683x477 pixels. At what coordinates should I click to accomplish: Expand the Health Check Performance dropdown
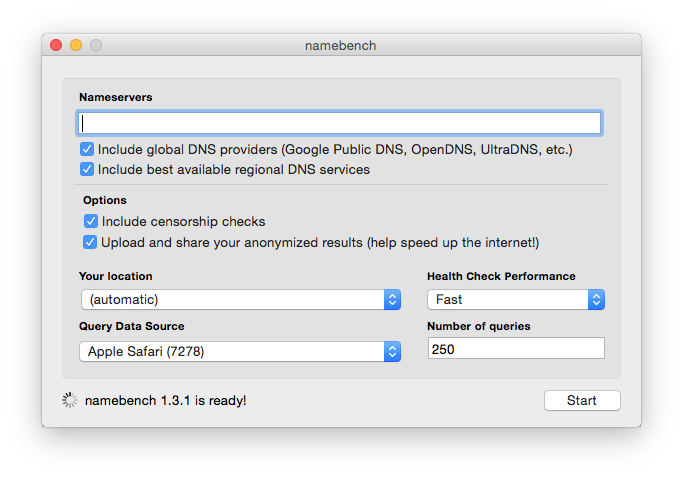coord(515,299)
